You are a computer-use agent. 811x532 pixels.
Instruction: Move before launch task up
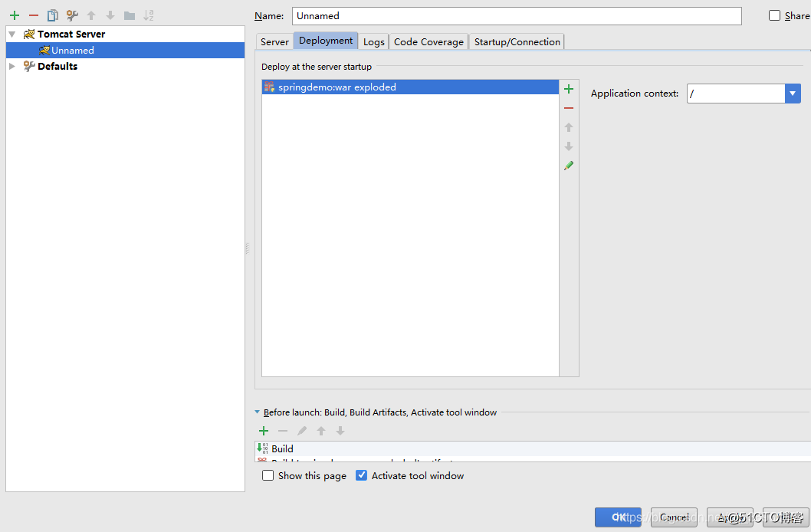[321, 431]
